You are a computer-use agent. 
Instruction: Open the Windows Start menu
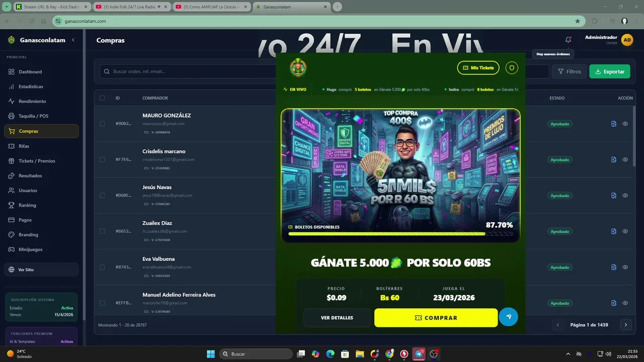[211, 354]
